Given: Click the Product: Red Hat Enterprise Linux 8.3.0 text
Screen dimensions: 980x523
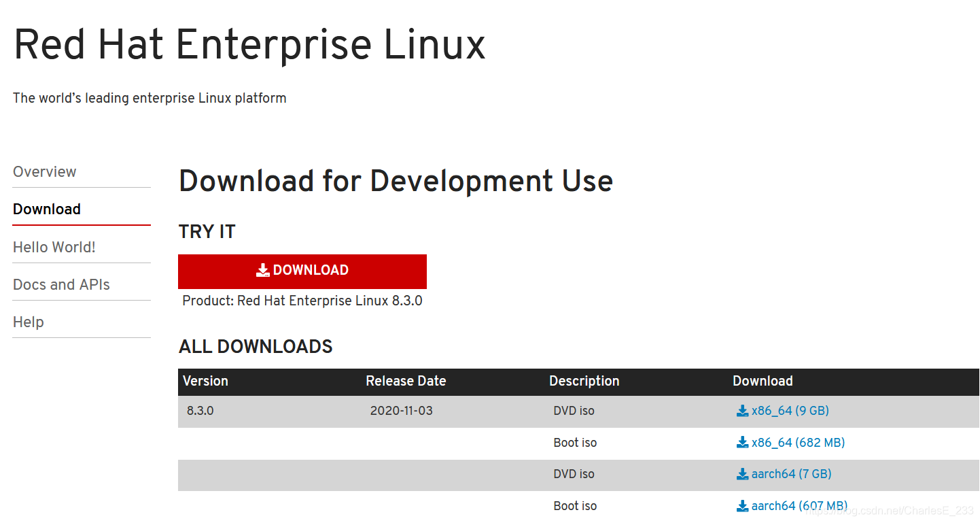Looking at the screenshot, I should pyautogui.click(x=302, y=301).
